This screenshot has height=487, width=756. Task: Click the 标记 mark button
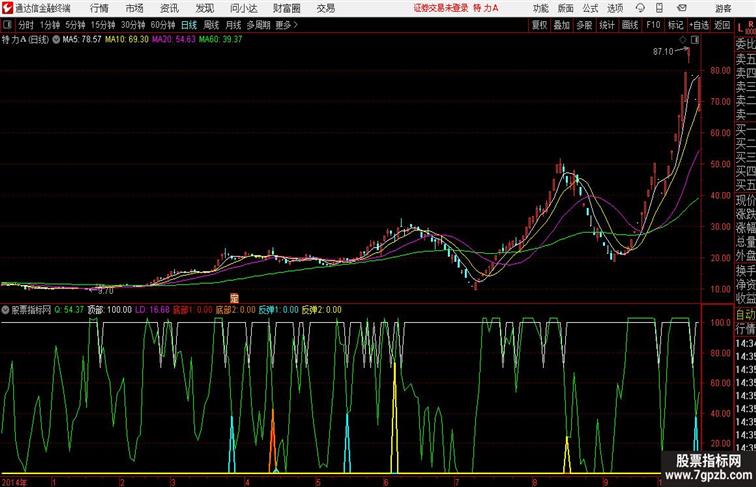[x=675, y=25]
